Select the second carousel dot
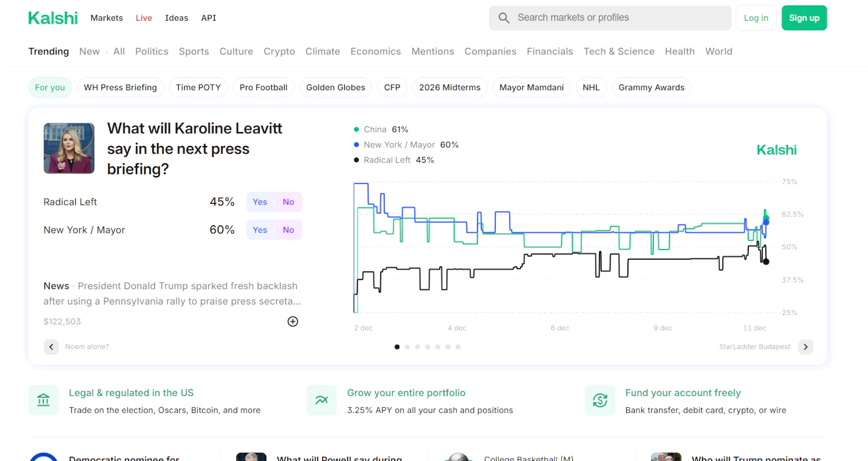868x461 pixels. (407, 347)
